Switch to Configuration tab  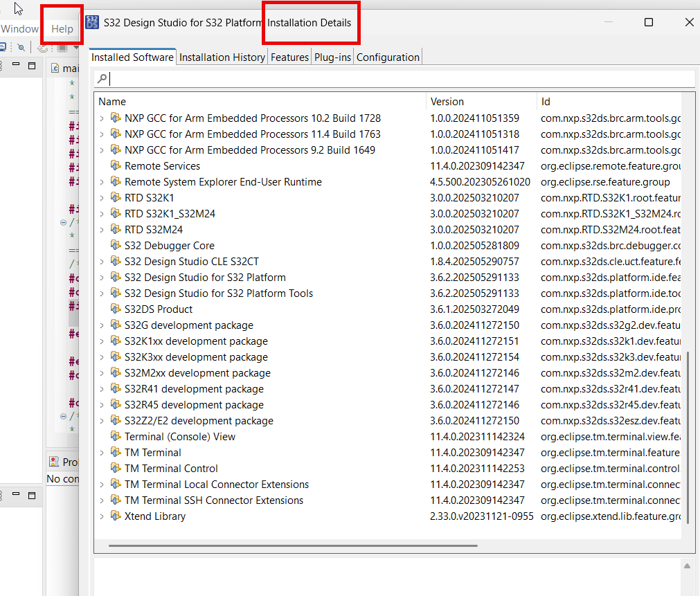click(388, 57)
